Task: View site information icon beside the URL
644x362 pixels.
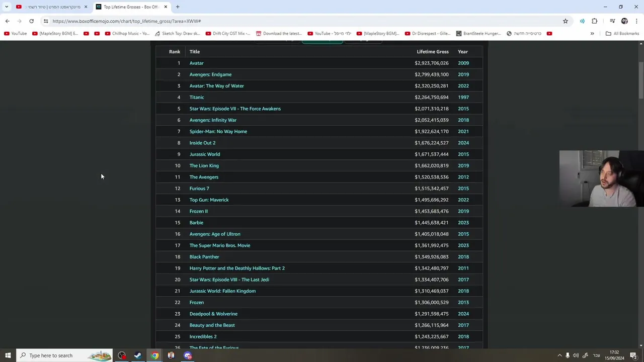Action: (x=46, y=21)
